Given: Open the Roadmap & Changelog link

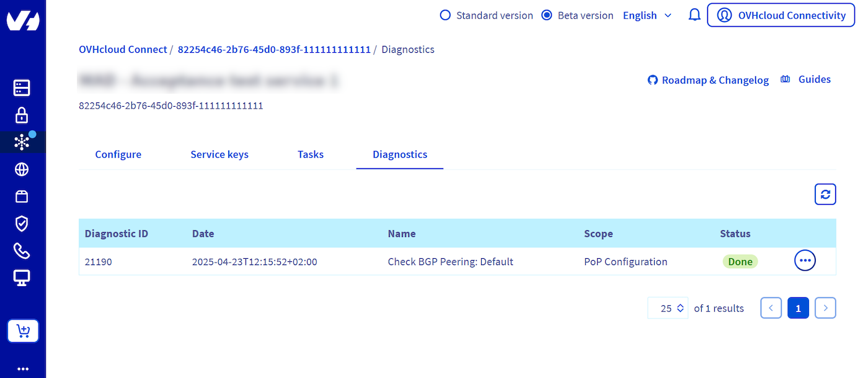Looking at the screenshot, I should coord(708,80).
